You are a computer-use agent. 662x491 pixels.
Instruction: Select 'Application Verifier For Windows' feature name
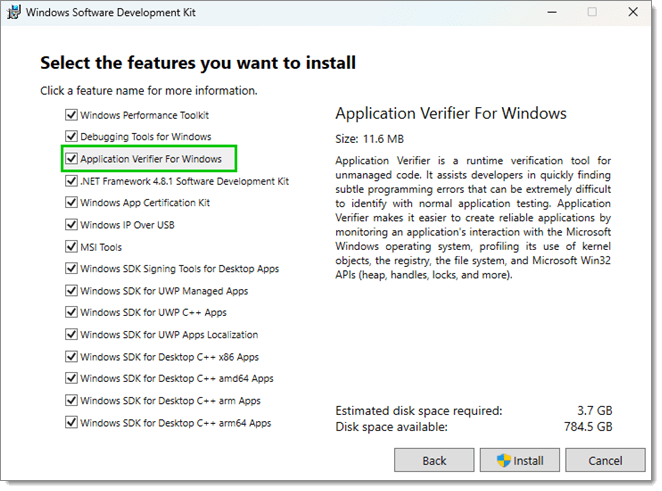[151, 159]
